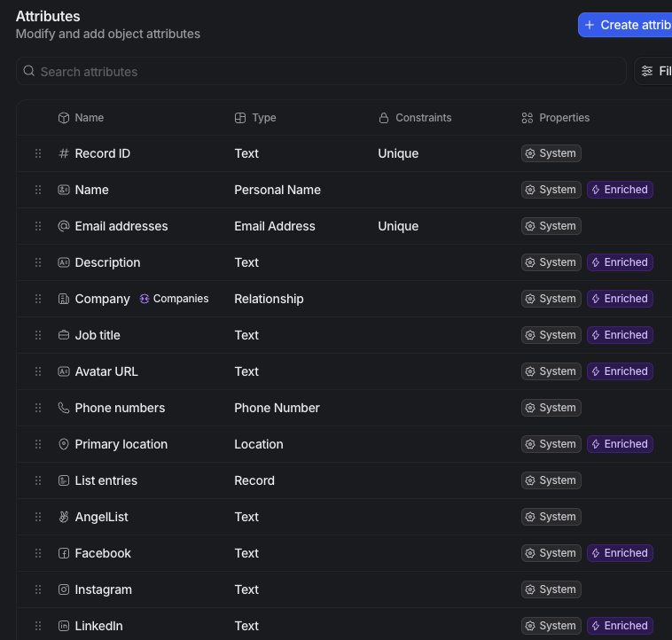
Task: Click the Facebook logo icon
Action: click(x=64, y=553)
